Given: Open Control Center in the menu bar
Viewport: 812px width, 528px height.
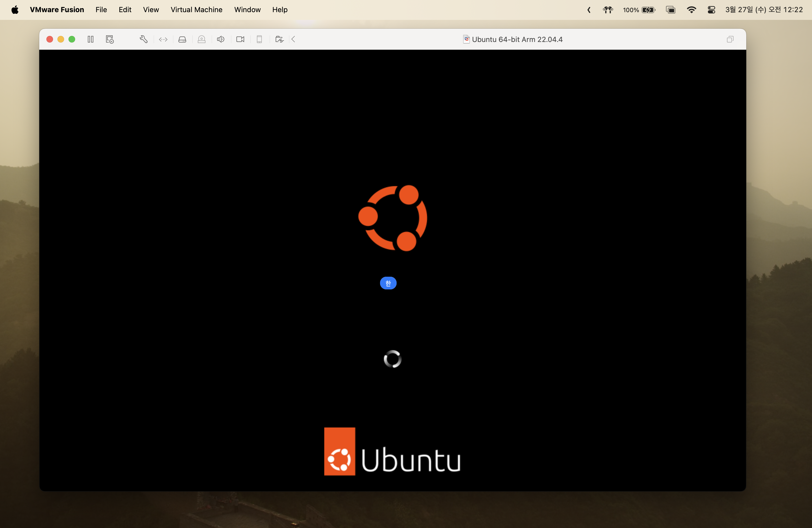Looking at the screenshot, I should pyautogui.click(x=711, y=10).
